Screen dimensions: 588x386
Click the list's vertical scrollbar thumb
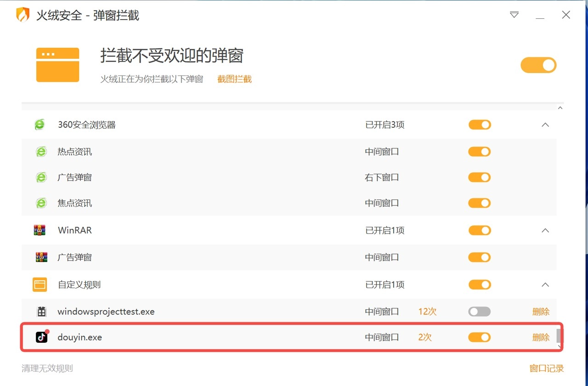(x=559, y=336)
